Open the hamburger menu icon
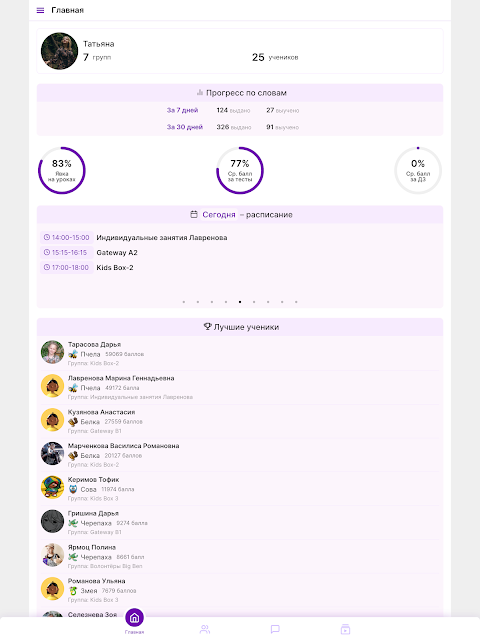 coord(40,10)
